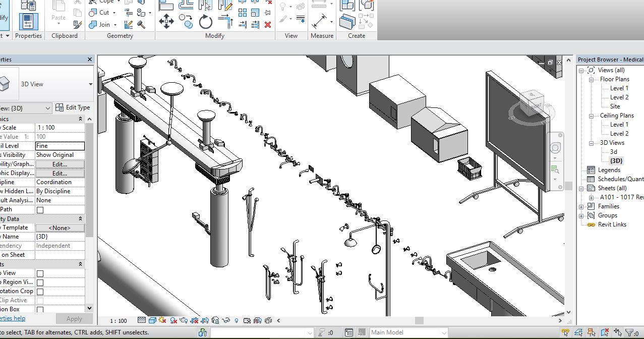Open the 3D View type selector dropdown
The height and width of the screenshot is (339, 644).
90,84
